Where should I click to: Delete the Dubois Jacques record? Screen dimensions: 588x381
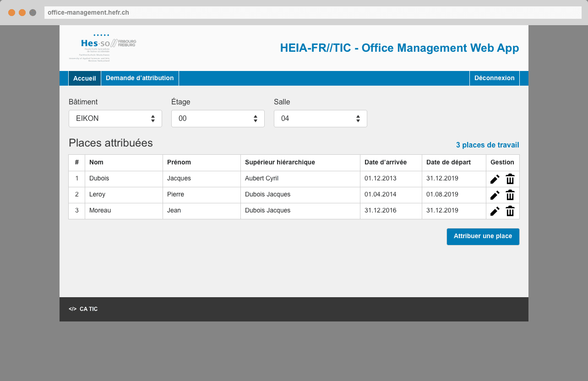(510, 179)
